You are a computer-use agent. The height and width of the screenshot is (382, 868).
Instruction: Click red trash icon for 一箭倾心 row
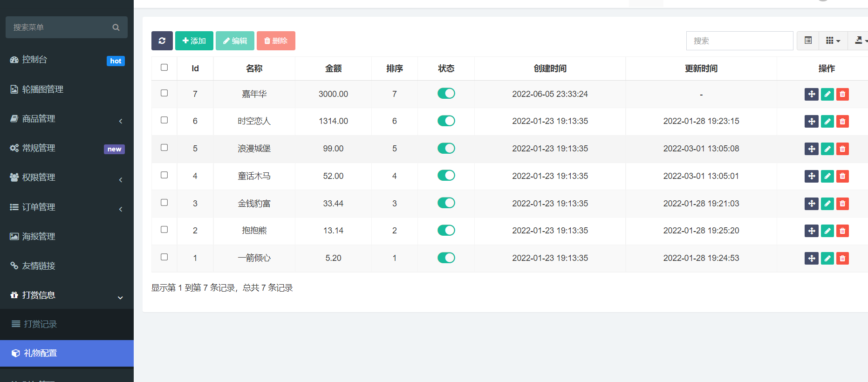click(842, 259)
